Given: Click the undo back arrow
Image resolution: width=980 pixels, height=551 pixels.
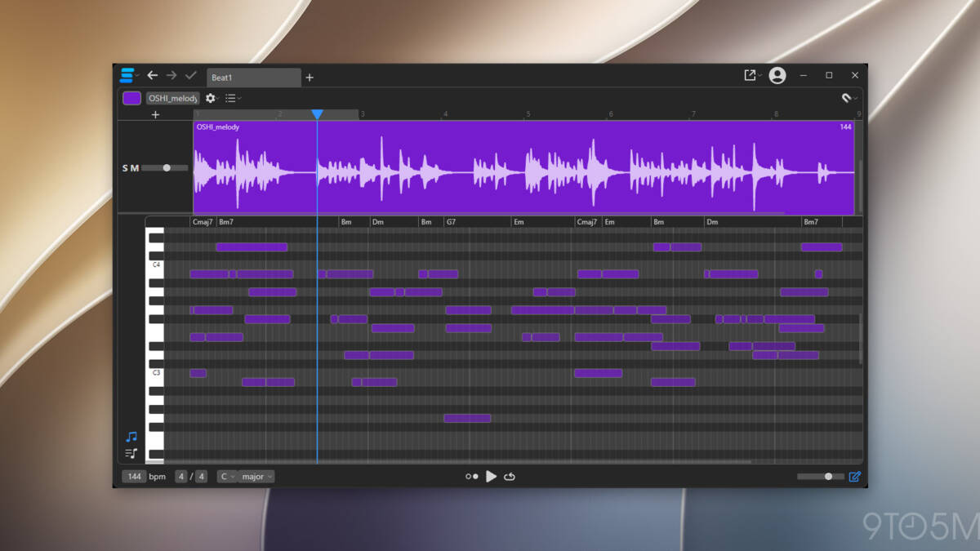Looking at the screenshot, I should pyautogui.click(x=152, y=75).
